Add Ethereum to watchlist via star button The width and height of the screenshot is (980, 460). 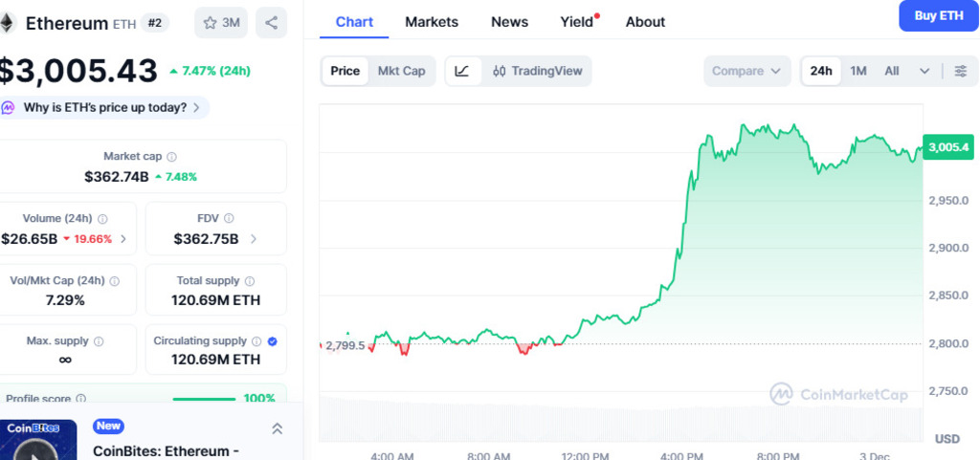click(x=221, y=23)
